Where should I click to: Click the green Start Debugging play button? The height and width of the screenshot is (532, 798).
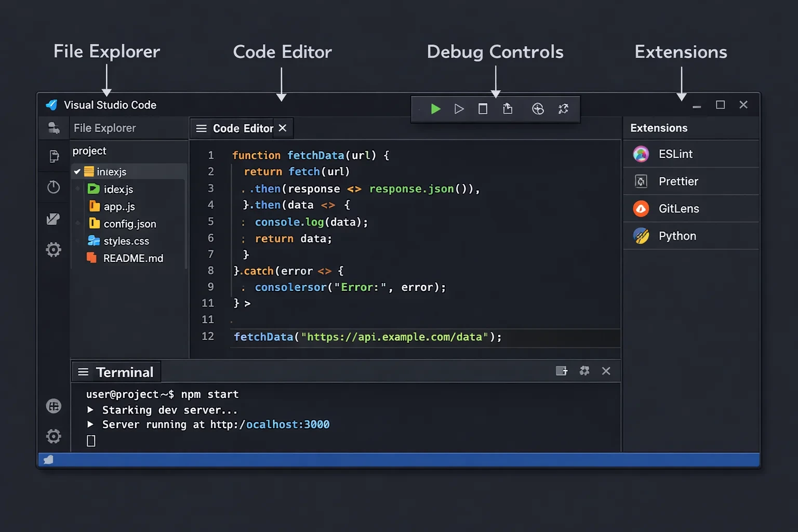tap(435, 109)
